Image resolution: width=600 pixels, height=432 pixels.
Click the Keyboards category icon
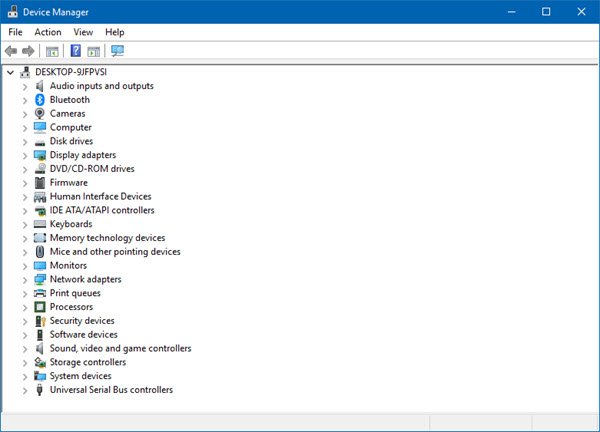click(40, 224)
